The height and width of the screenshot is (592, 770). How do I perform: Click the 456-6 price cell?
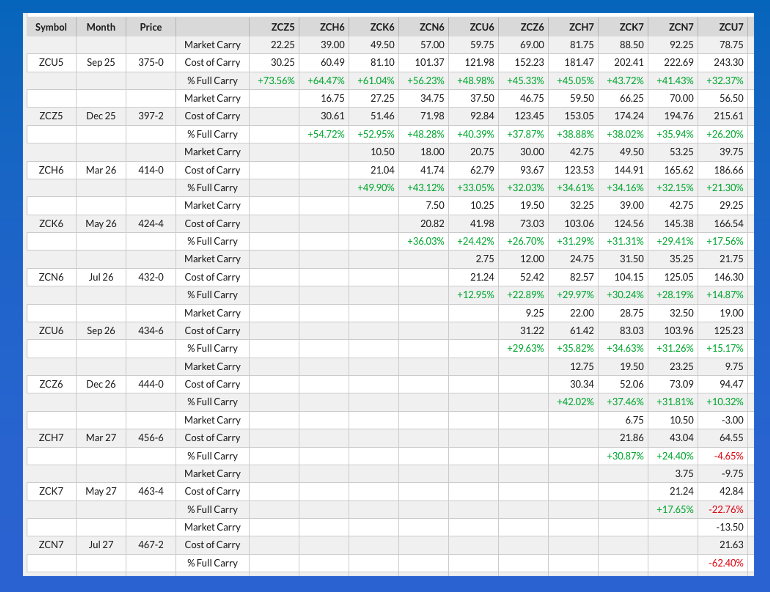coord(151,437)
